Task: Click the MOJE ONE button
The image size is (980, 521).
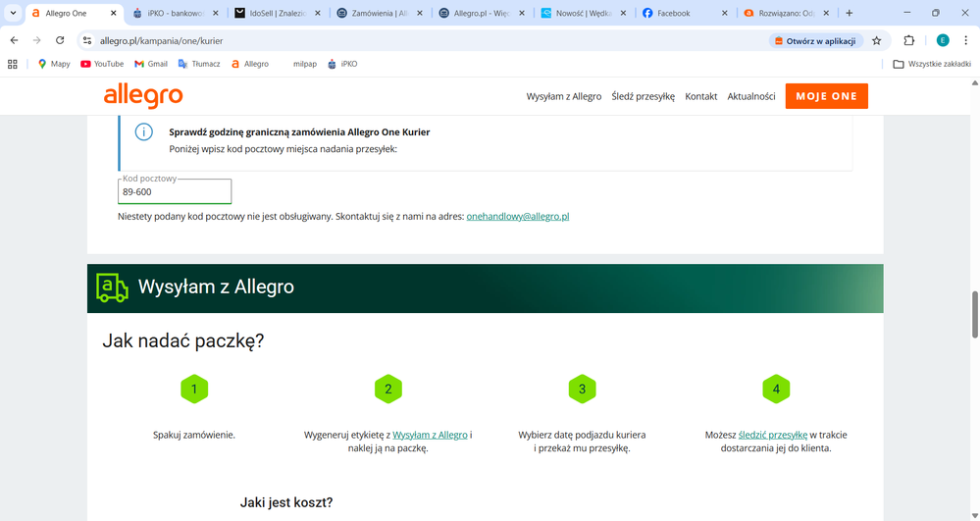Action: tap(826, 96)
